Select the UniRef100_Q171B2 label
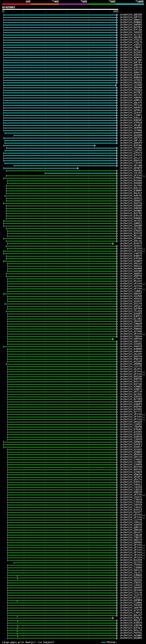Image resolution: width=146 pixels, height=644 pixels. click(131, 228)
